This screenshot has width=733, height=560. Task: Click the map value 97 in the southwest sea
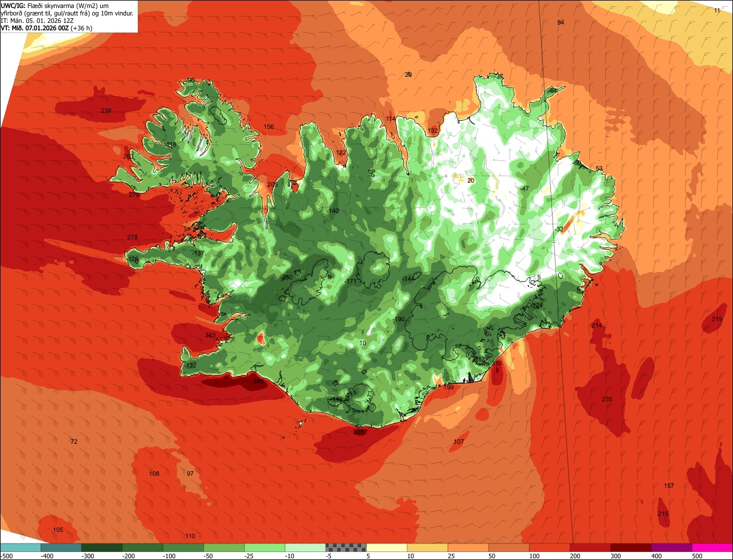pos(190,474)
